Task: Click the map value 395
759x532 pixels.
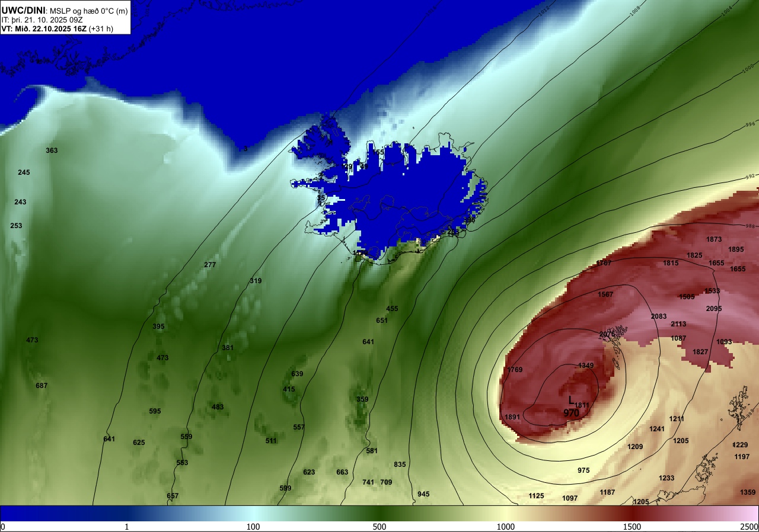Action: coord(158,326)
